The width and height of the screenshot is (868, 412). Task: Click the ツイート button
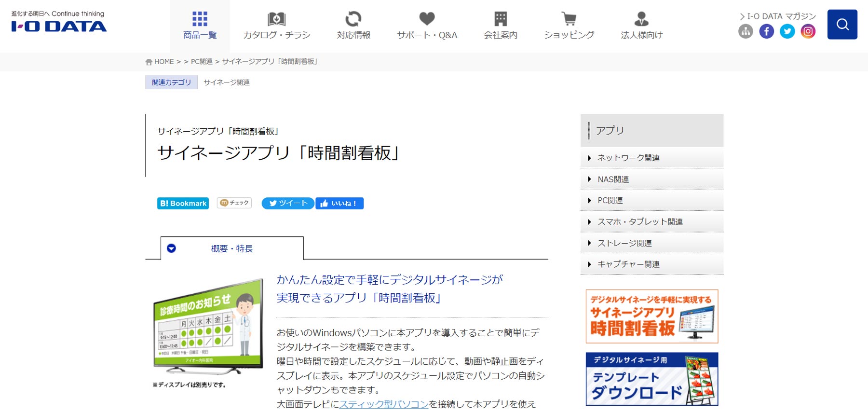[x=288, y=203]
